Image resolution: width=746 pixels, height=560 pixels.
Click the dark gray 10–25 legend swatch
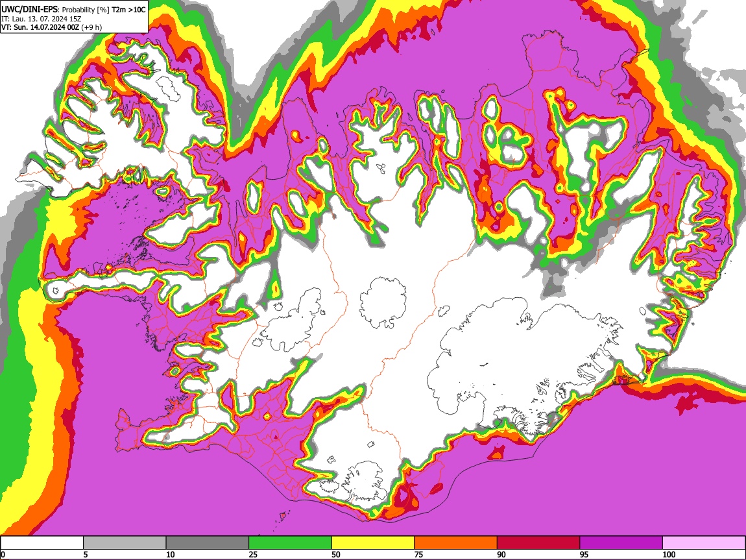208,542
